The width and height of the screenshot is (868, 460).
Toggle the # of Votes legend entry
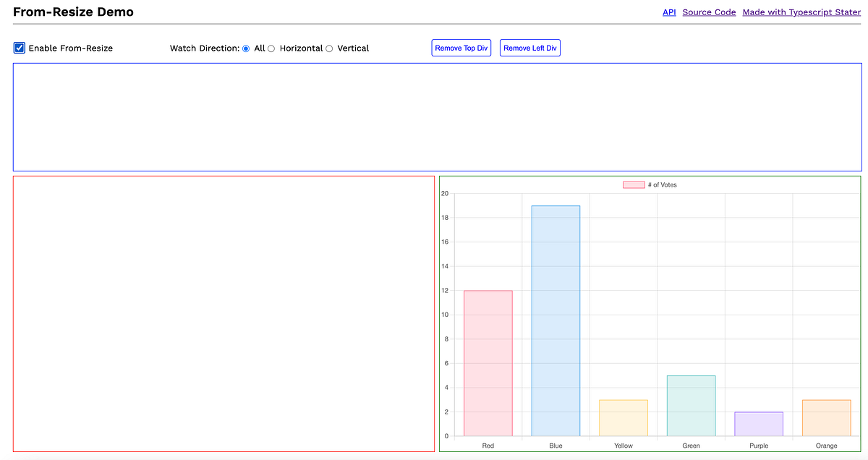coord(651,184)
